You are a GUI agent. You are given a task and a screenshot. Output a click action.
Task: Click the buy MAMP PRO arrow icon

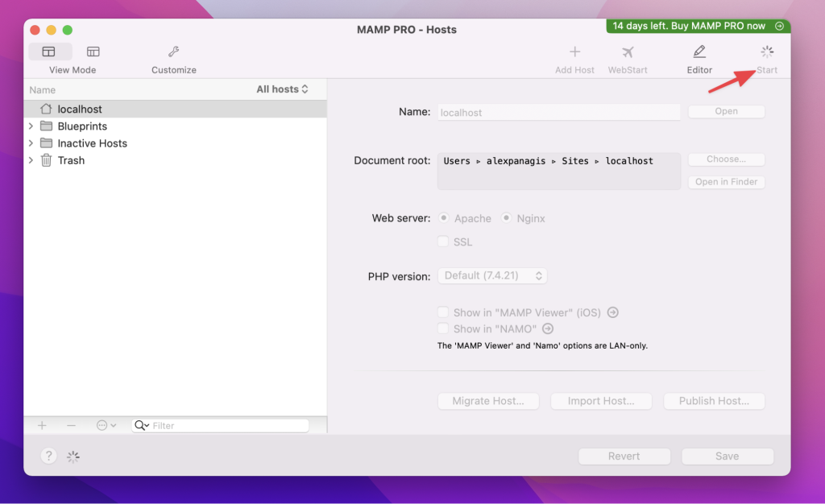pyautogui.click(x=779, y=26)
